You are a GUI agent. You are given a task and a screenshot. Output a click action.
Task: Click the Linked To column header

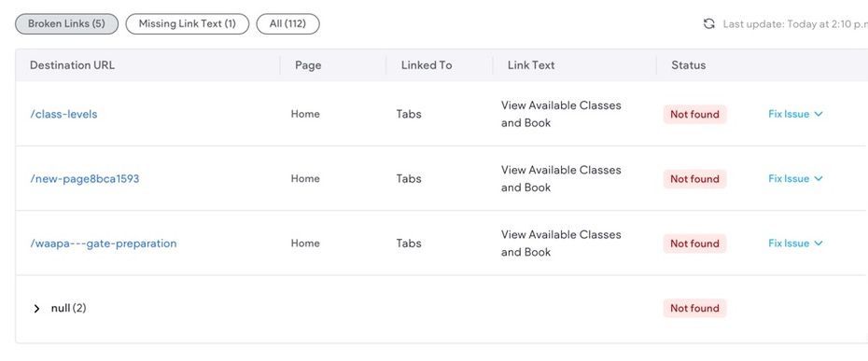[x=427, y=65]
